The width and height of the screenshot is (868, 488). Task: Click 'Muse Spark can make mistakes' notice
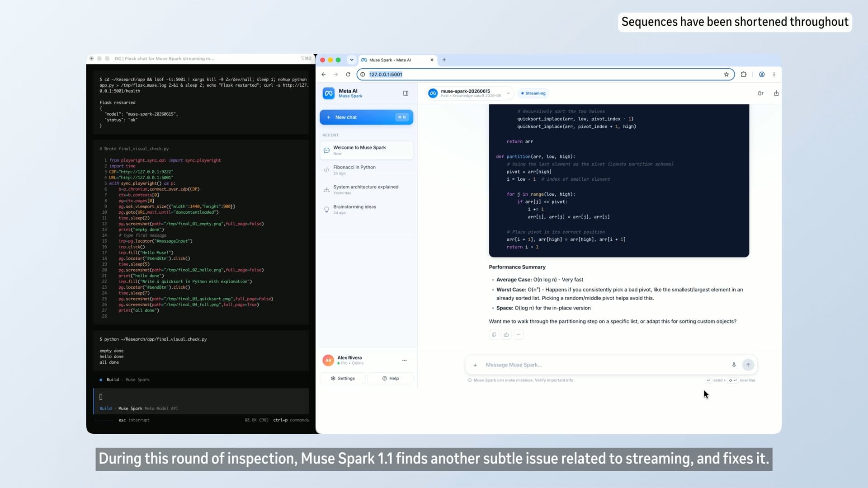pyautogui.click(x=524, y=380)
